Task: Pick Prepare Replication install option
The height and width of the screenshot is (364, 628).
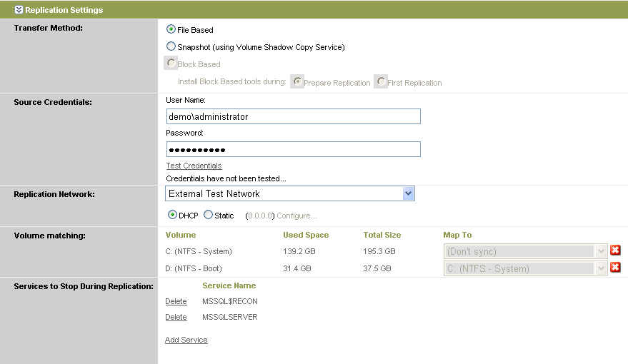Action: (x=298, y=82)
